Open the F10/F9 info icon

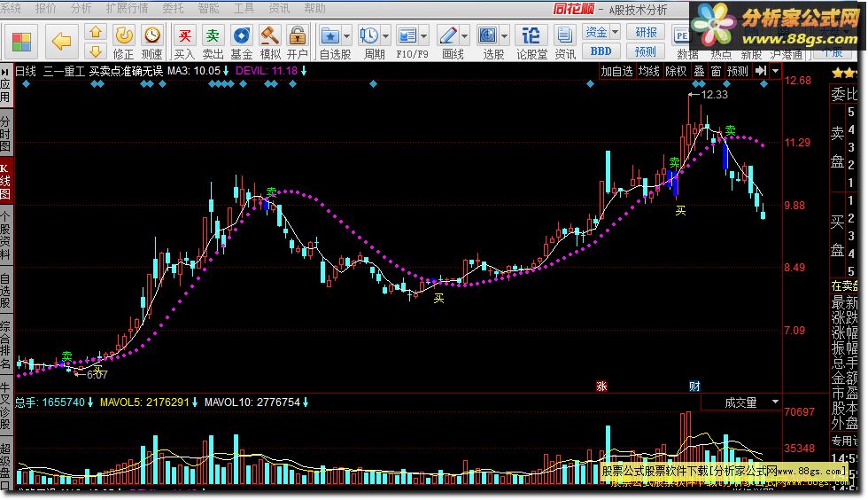[407, 36]
